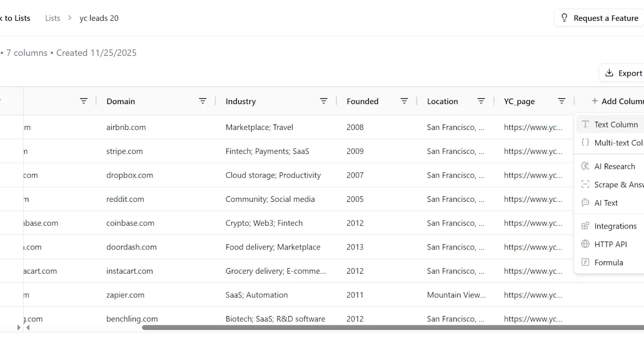Click the Multi-text column braces icon
This screenshot has height=338, width=644.
tap(585, 142)
